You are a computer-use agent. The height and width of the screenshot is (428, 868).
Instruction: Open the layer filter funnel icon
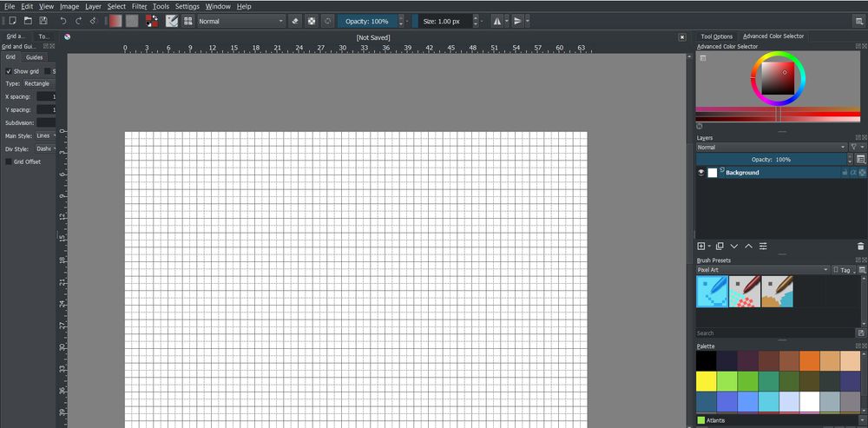coord(855,148)
